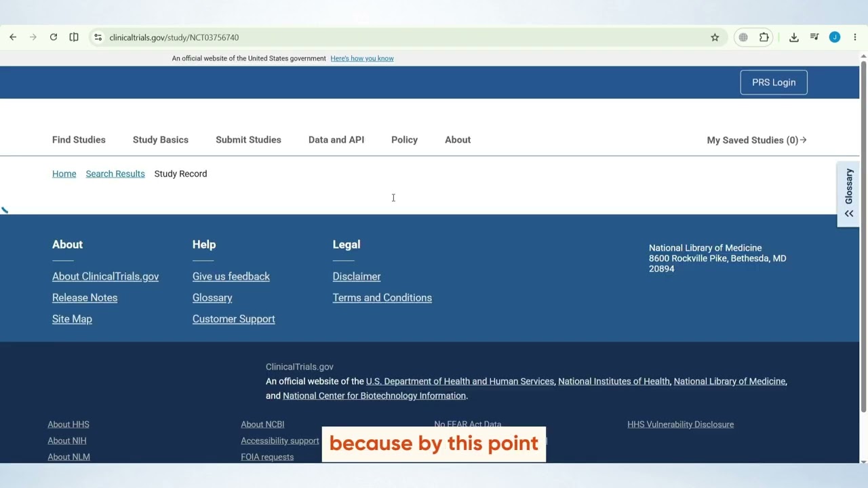868x488 pixels.
Task: Open the No FEAR Act Data link
Action: point(468,424)
